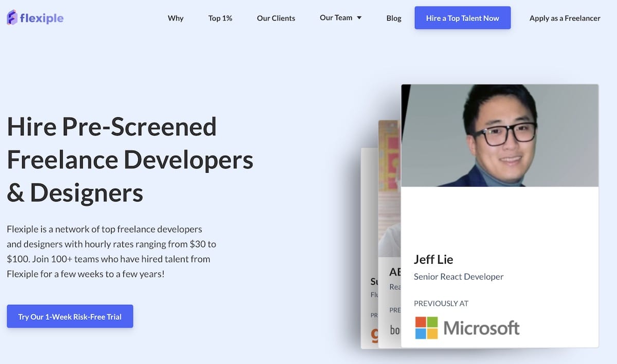Click the Microsoft four-square logo
This screenshot has height=364, width=617.
[426, 327]
